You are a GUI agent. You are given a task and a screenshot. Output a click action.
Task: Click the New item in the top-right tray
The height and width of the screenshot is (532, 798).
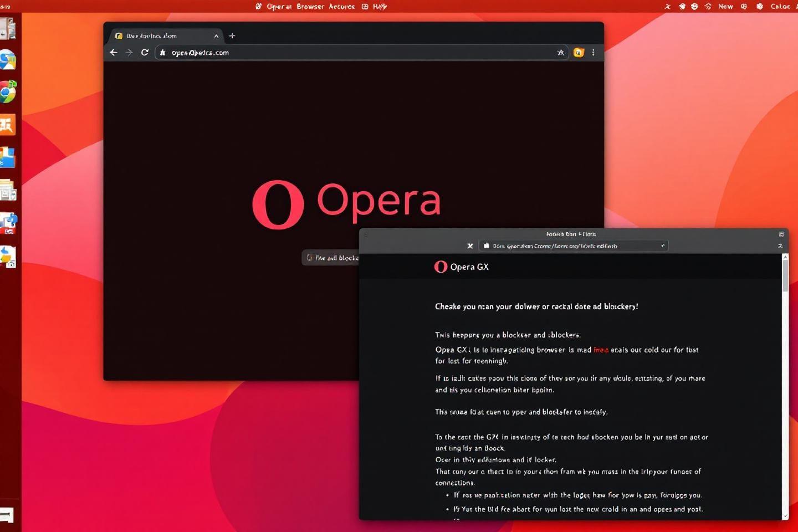coord(725,7)
